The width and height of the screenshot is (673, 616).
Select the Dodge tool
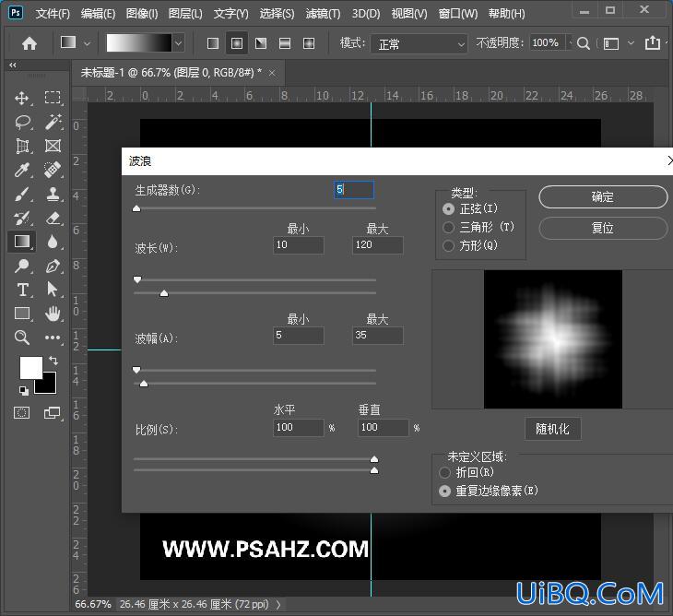coord(22,266)
